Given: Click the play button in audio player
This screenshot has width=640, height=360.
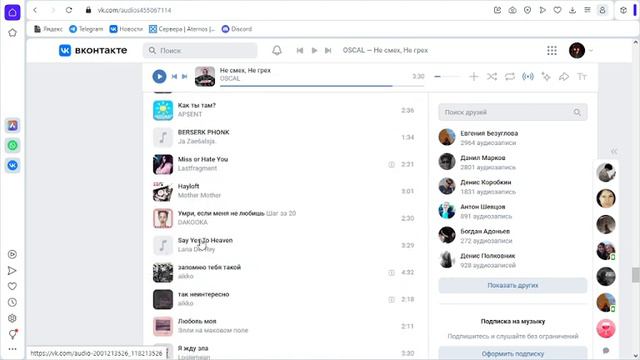Looking at the screenshot, I should click(159, 76).
